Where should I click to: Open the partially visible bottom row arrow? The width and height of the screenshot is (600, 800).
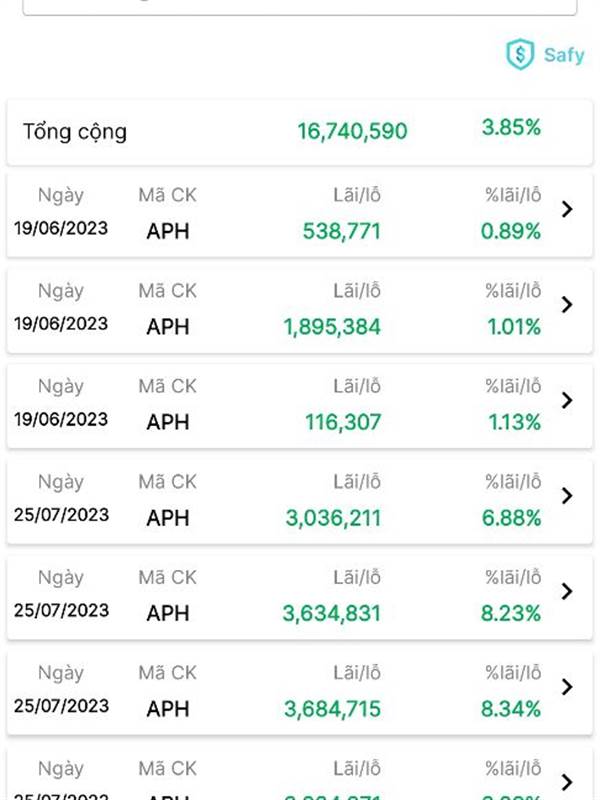pos(567,781)
